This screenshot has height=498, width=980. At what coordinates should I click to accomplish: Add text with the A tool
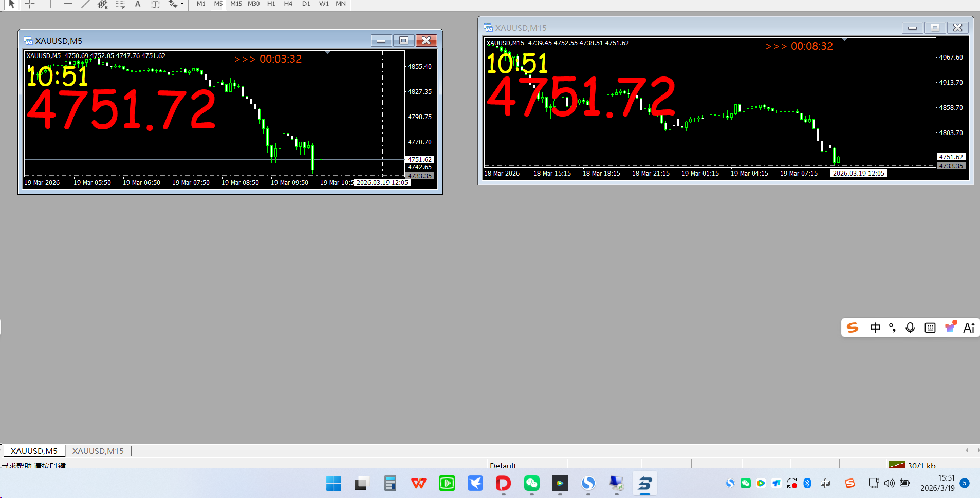click(x=138, y=4)
